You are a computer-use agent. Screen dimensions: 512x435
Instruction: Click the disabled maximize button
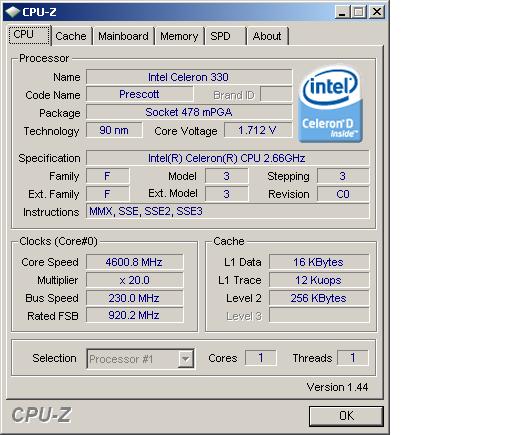[x=359, y=12]
